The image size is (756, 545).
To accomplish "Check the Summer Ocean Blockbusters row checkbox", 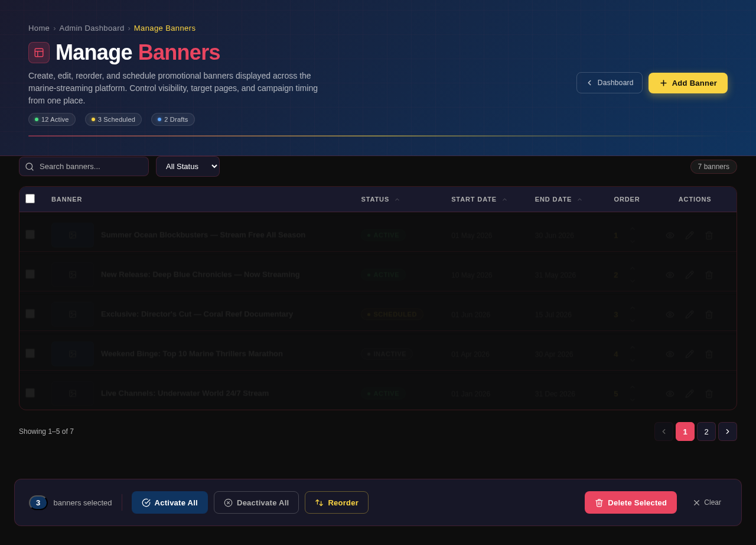I will [x=30, y=235].
